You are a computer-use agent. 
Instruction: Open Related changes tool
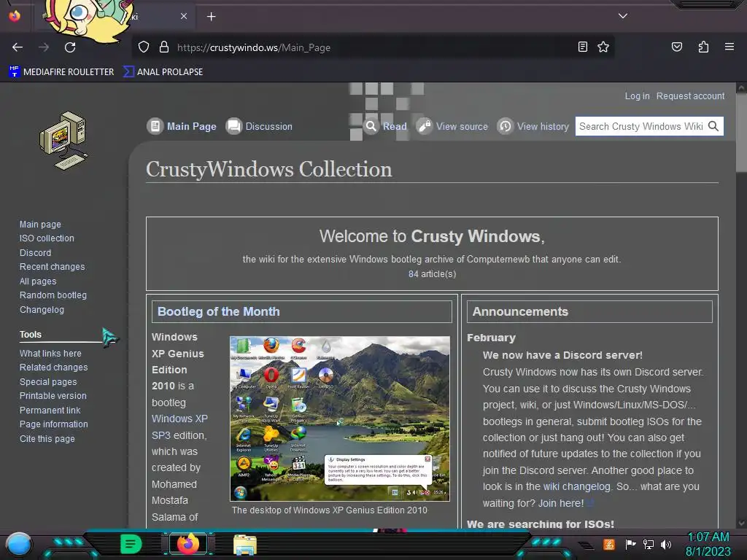[53, 367]
